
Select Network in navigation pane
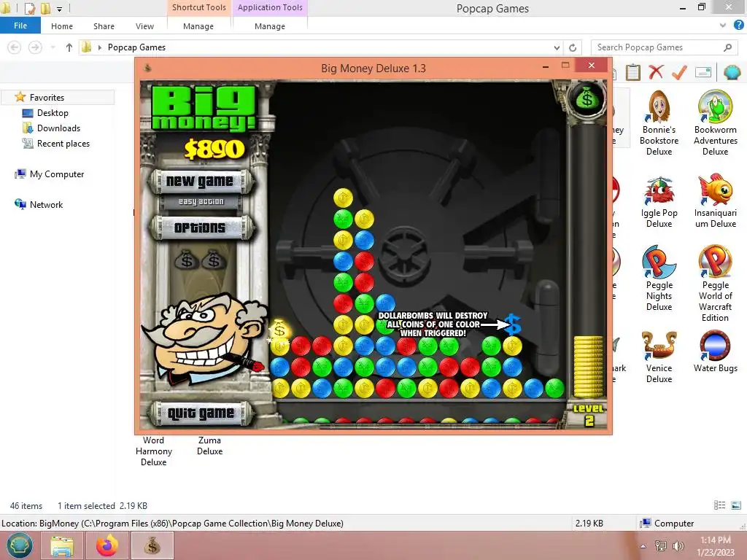coord(46,205)
